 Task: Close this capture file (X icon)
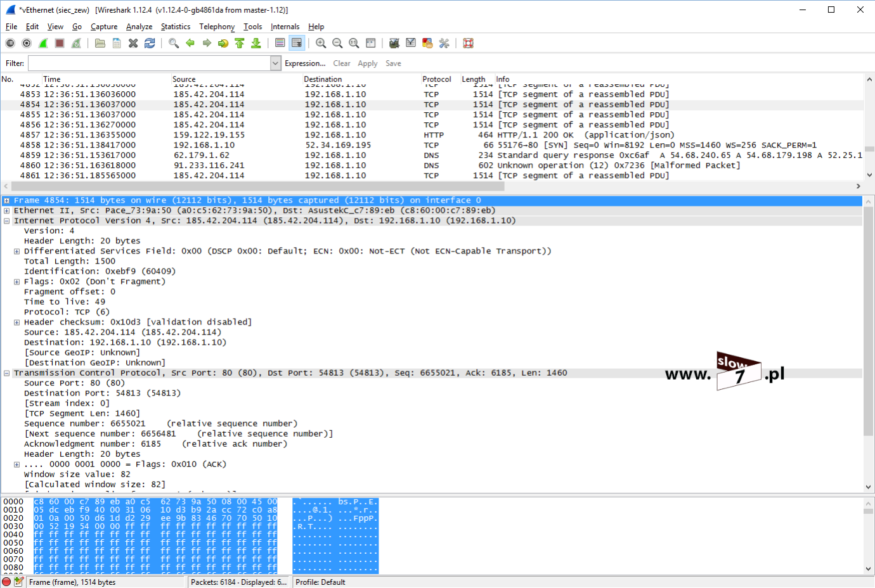point(133,43)
